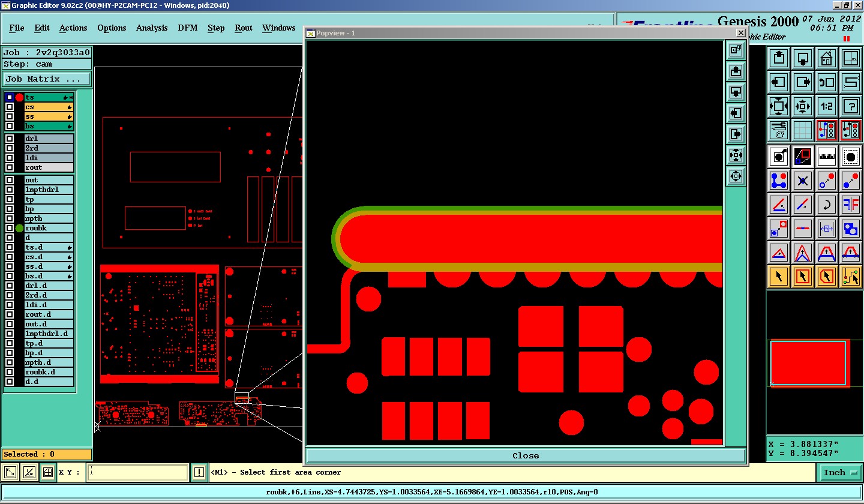Select the npth layer name
The image size is (864, 504).
(49, 218)
